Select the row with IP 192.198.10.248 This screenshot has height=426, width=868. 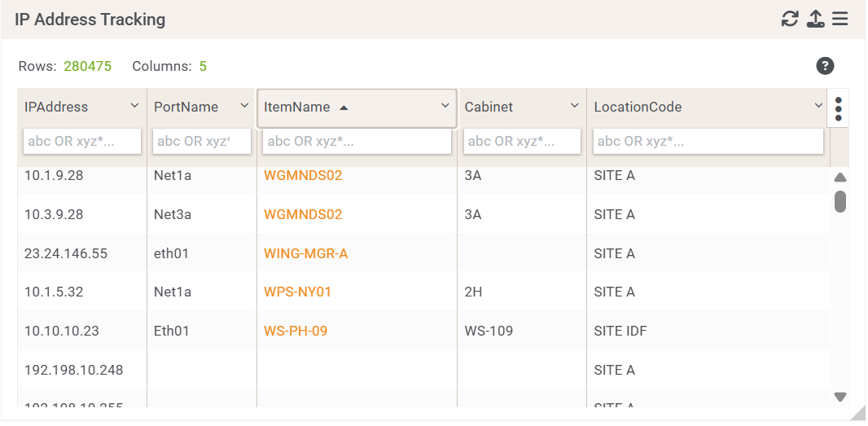74,370
